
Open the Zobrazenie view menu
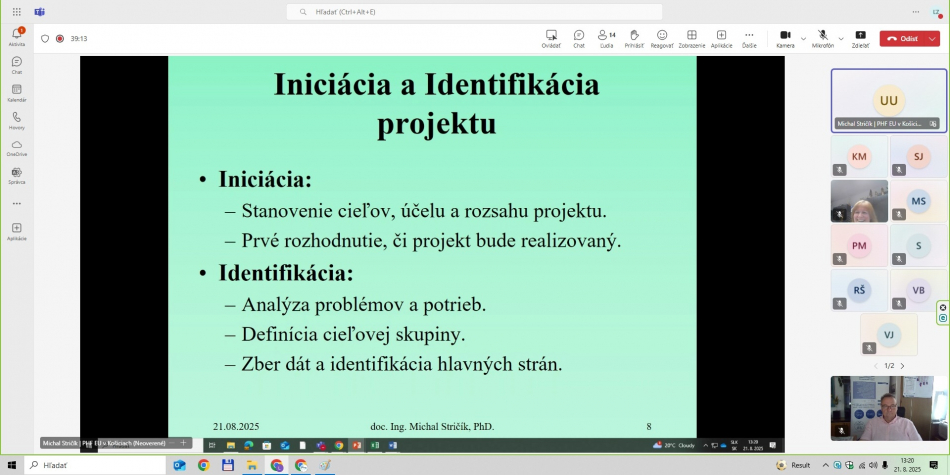coord(692,38)
